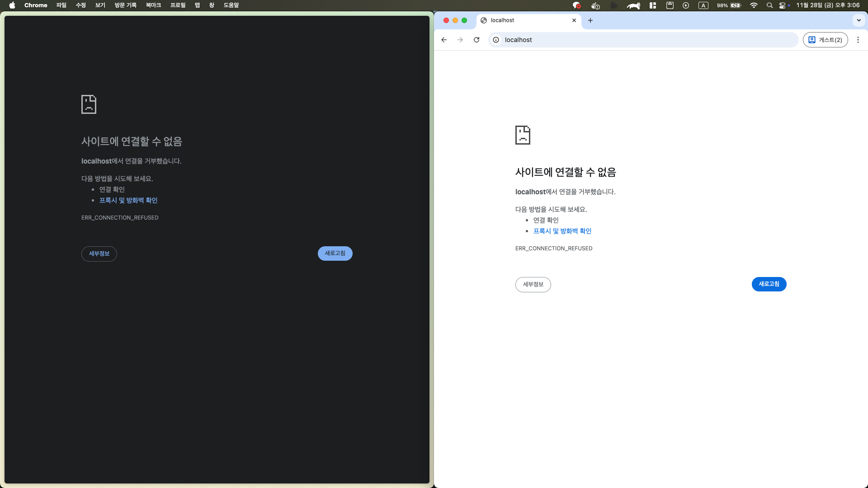
Task: Open the 북마크 menu
Action: tap(153, 5)
